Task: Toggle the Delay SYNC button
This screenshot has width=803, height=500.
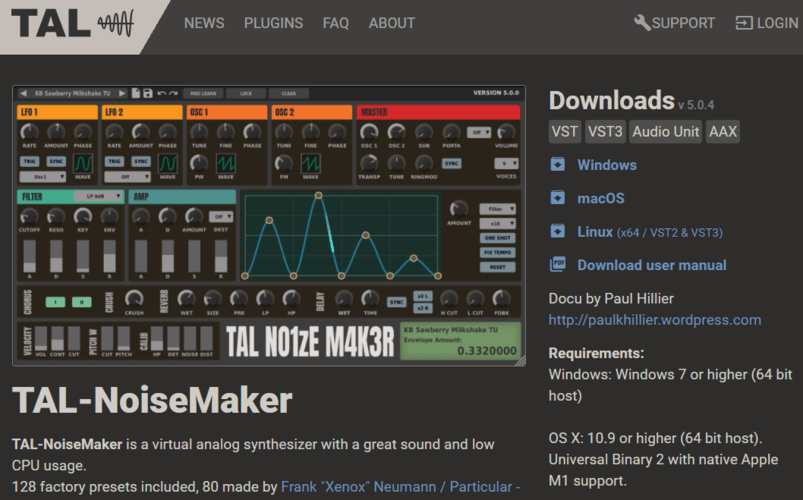Action: 396,302
